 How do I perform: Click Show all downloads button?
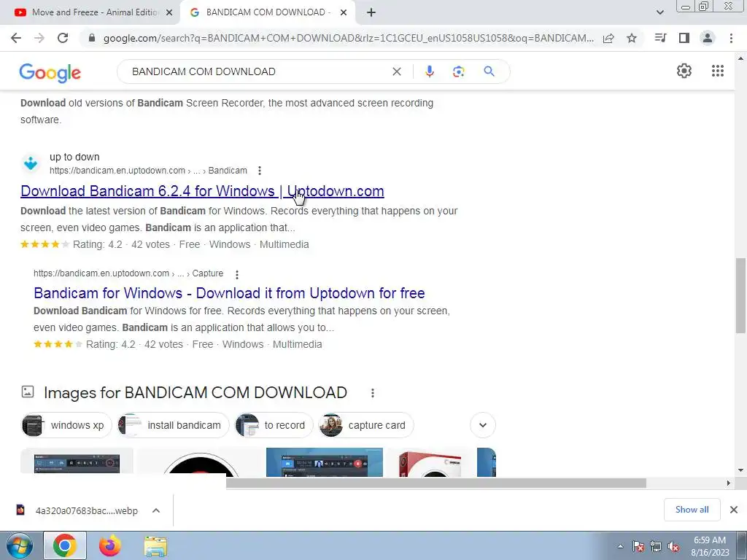pos(692,510)
